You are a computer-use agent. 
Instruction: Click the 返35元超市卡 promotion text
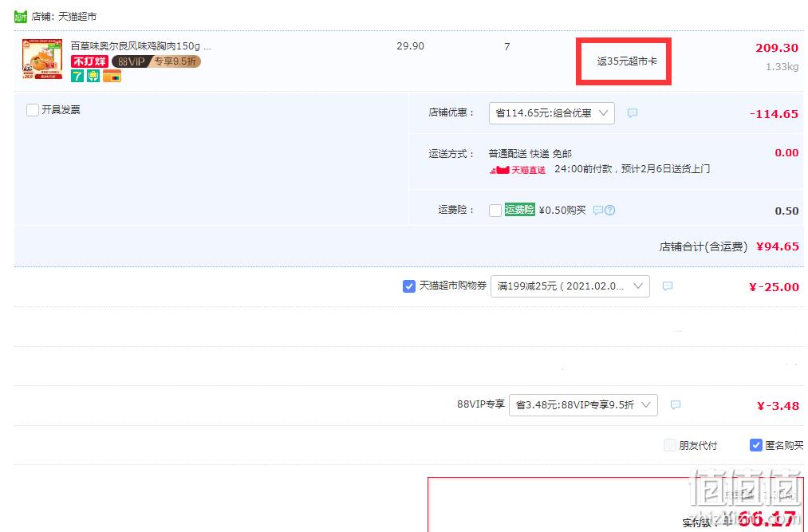(627, 61)
